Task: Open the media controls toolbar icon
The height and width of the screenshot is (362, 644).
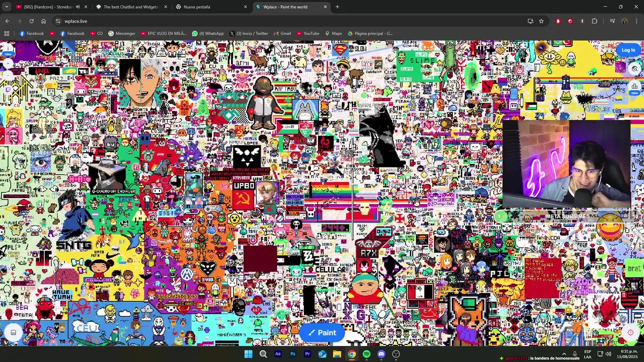Action: 612,21
